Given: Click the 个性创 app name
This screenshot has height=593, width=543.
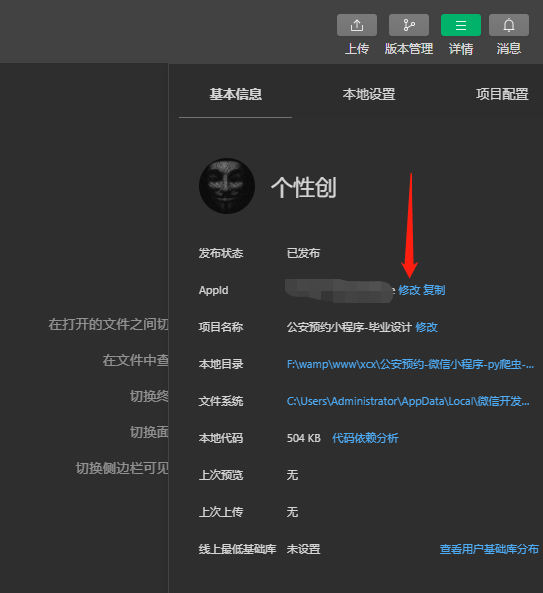Looking at the screenshot, I should coord(303,187).
